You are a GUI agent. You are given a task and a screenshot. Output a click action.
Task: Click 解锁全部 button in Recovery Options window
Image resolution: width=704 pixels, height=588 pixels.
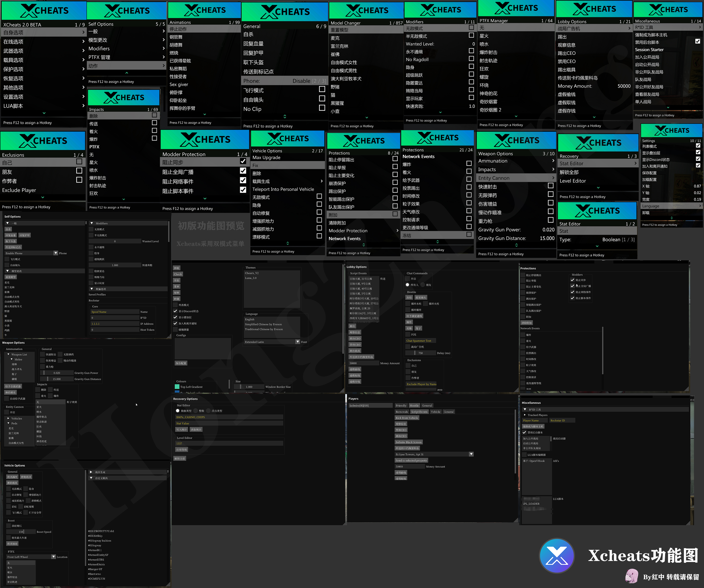click(x=180, y=458)
